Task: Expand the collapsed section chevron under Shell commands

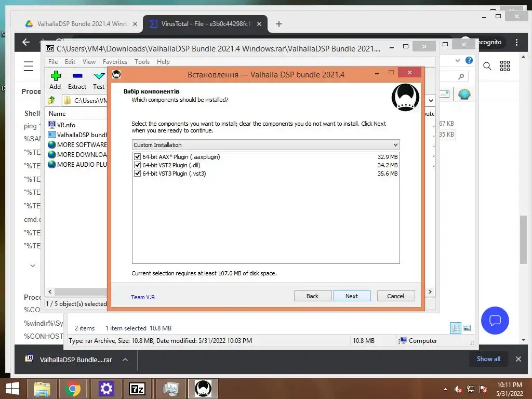Action: tap(33, 265)
